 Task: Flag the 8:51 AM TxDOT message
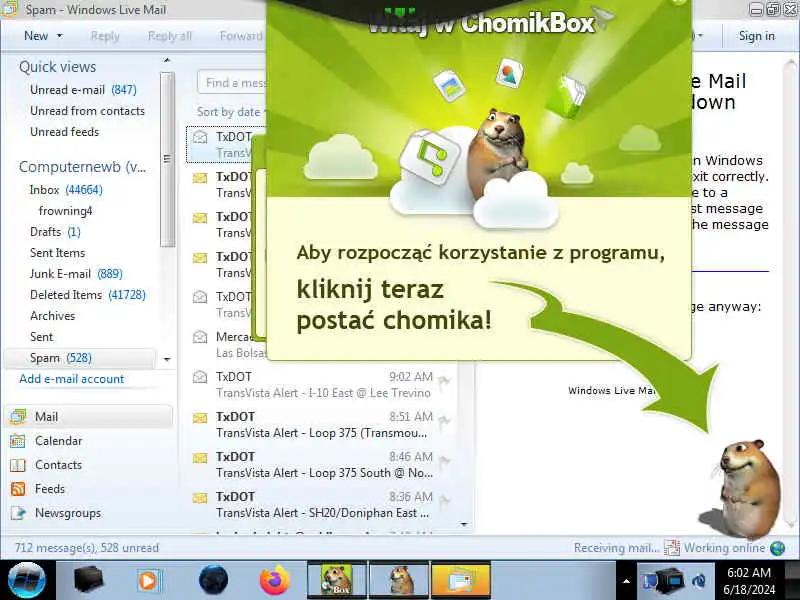444,421
